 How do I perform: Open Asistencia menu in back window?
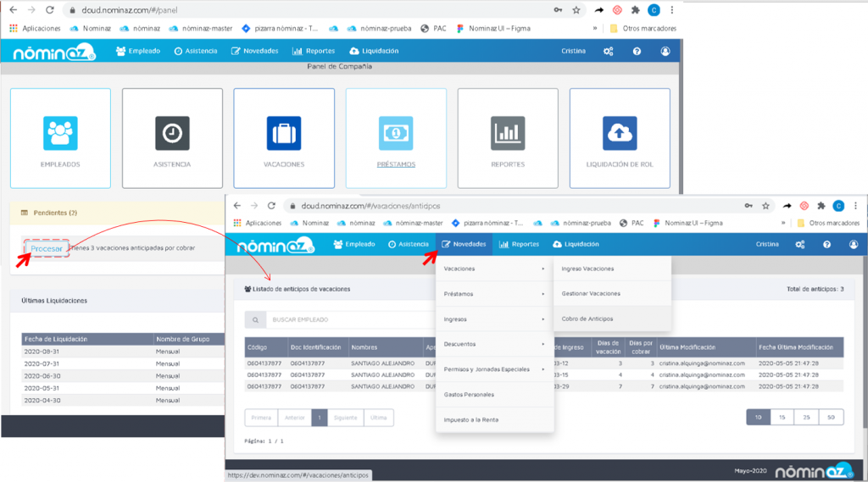pos(196,51)
